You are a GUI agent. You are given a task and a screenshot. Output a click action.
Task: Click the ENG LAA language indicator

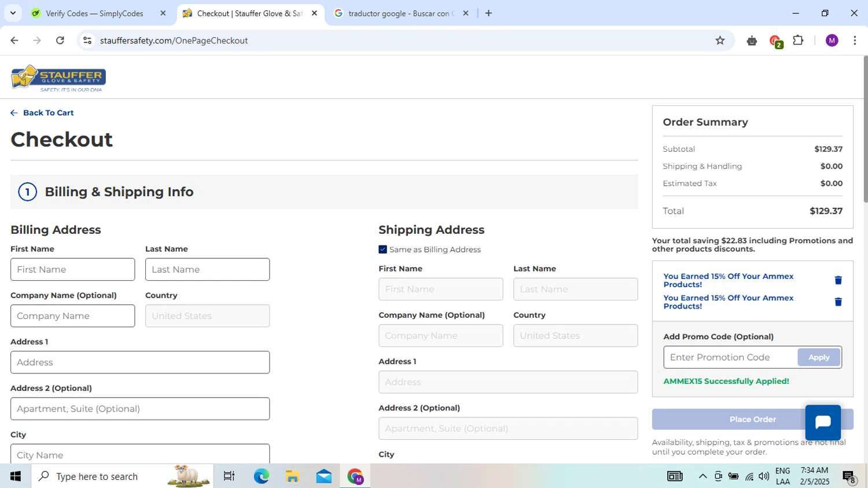coord(782,476)
